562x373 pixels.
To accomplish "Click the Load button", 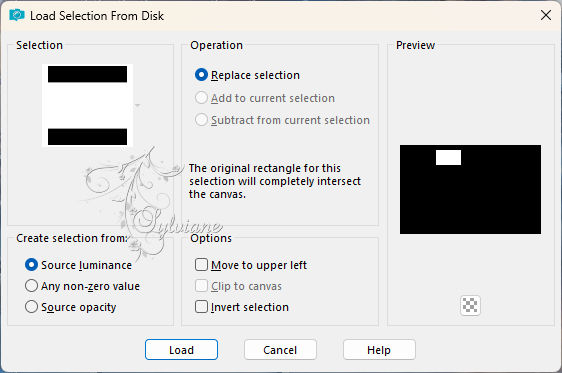I will pyautogui.click(x=181, y=350).
